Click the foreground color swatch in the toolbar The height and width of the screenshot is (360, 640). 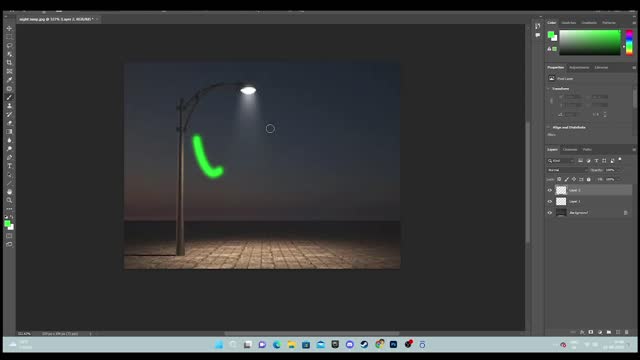coord(7,223)
